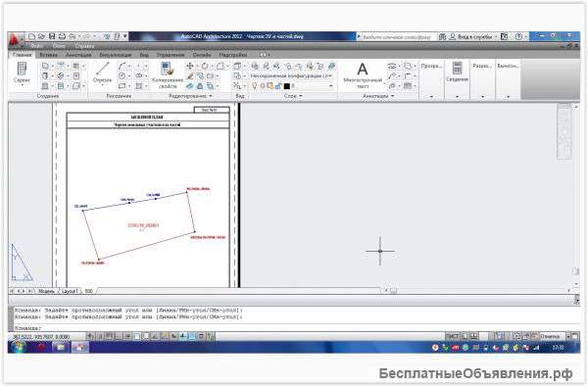Screen dimensions: 588x386
Task: Expand the Отрезок tool dropdown arrow
Action: point(102,85)
